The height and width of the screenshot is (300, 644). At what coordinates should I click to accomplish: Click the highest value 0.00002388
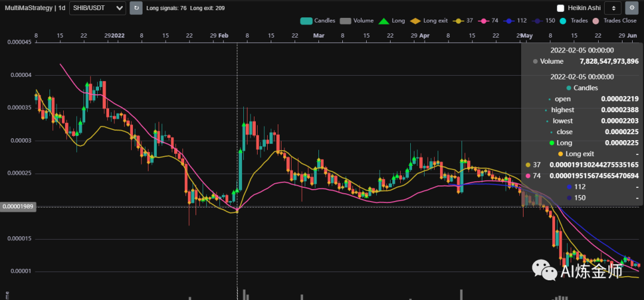[620, 110]
